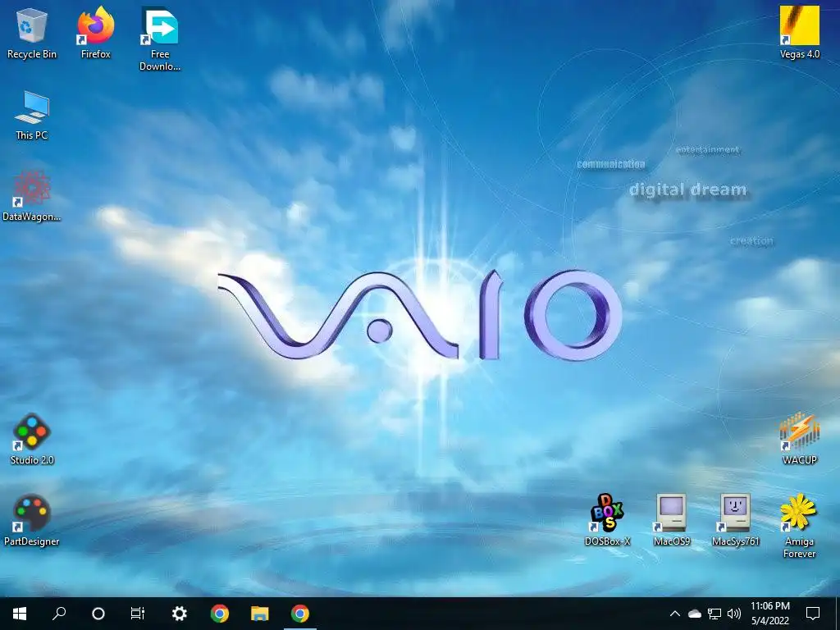This screenshot has width=840, height=630.
Task: Select the Free Download Manager shortcut
Action: pos(160,39)
